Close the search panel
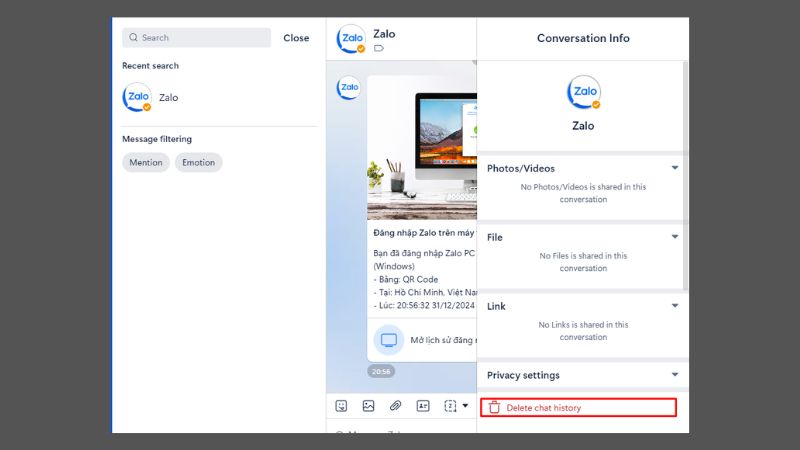The width and height of the screenshot is (800, 450). (x=296, y=38)
